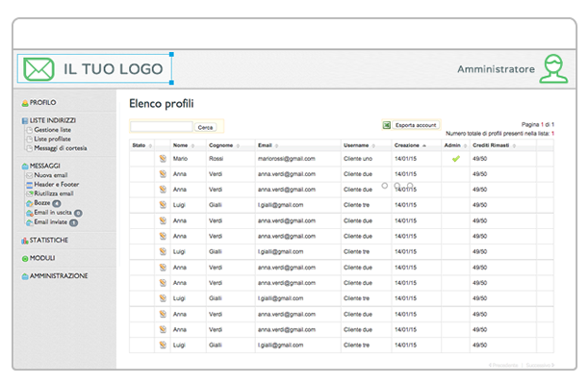Click the Excel icon beside Esporta account

387,125
